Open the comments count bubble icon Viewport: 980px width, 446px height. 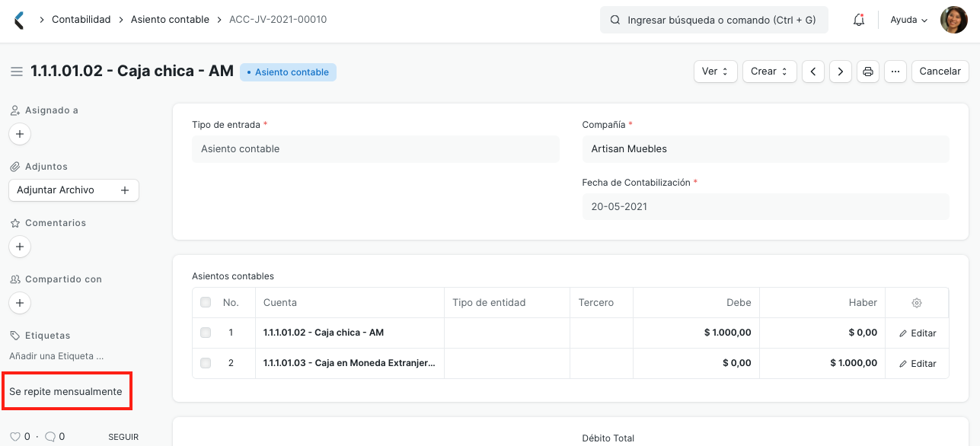tap(50, 437)
